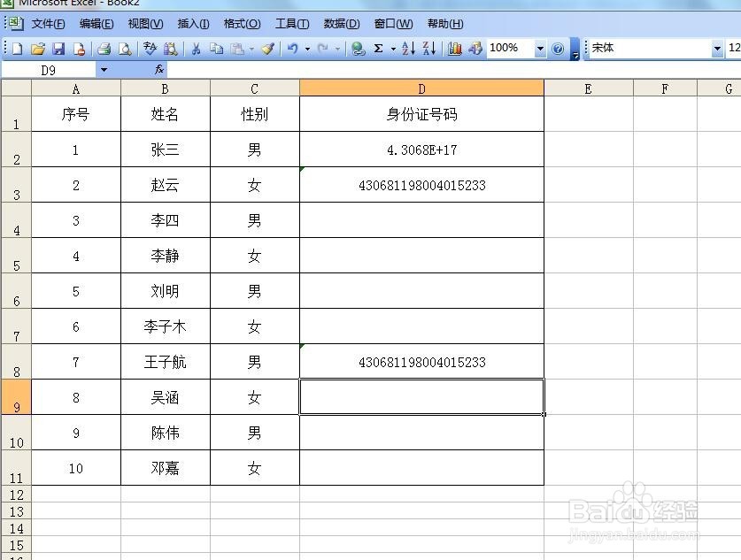Click the Drawing toolbar icon
Viewport: 741px width, 560px height.
click(475, 49)
